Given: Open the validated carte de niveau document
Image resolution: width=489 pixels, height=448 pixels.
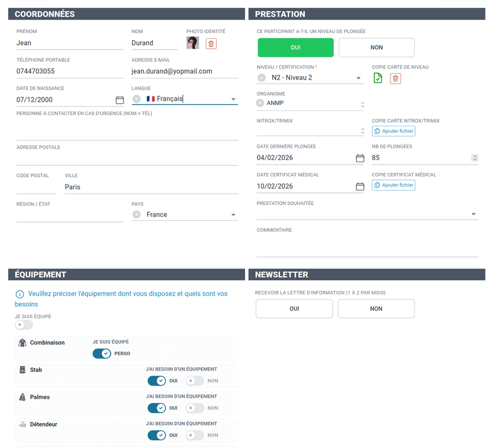Looking at the screenshot, I should click(x=378, y=77).
